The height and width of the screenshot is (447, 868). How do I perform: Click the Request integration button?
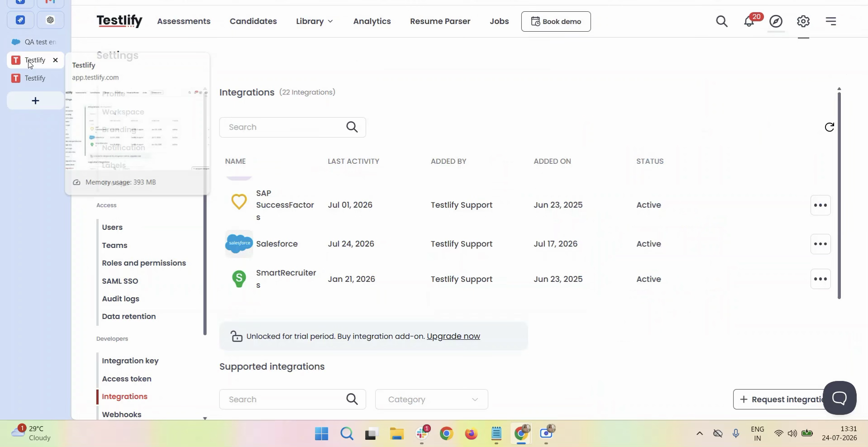pos(782,399)
